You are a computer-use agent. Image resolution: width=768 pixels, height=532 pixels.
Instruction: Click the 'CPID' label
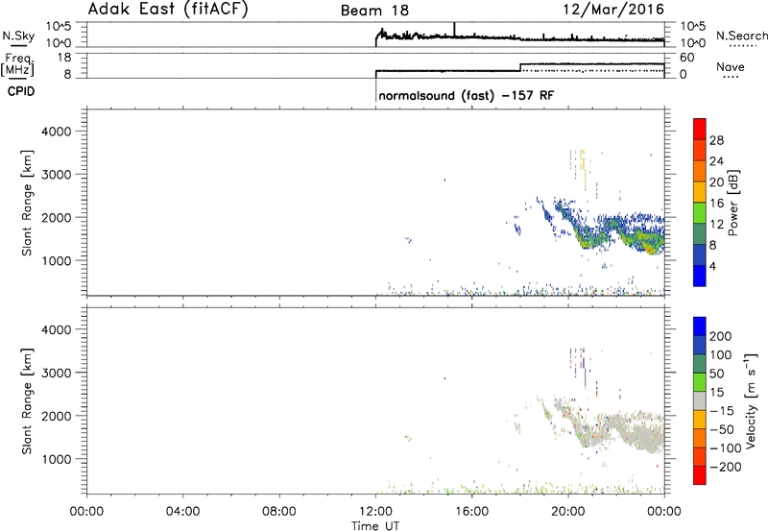point(21,91)
